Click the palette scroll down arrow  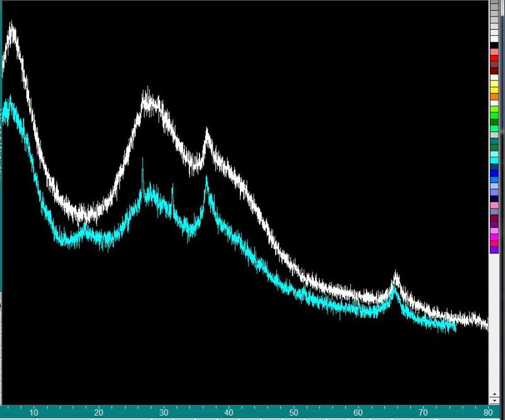(494, 400)
